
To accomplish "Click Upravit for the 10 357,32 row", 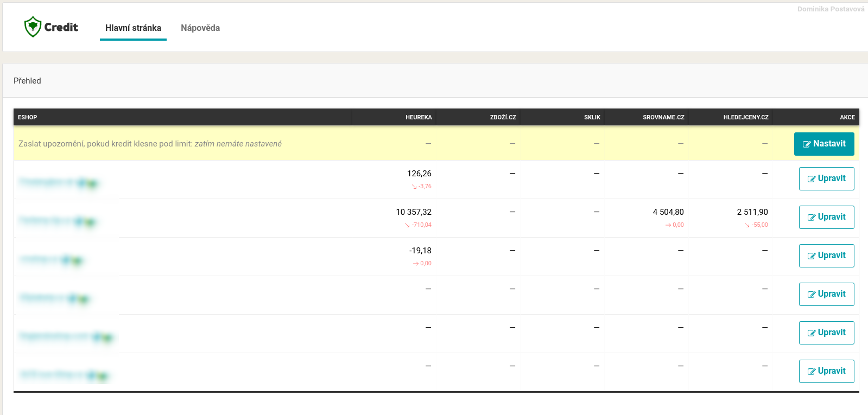I will (x=826, y=217).
